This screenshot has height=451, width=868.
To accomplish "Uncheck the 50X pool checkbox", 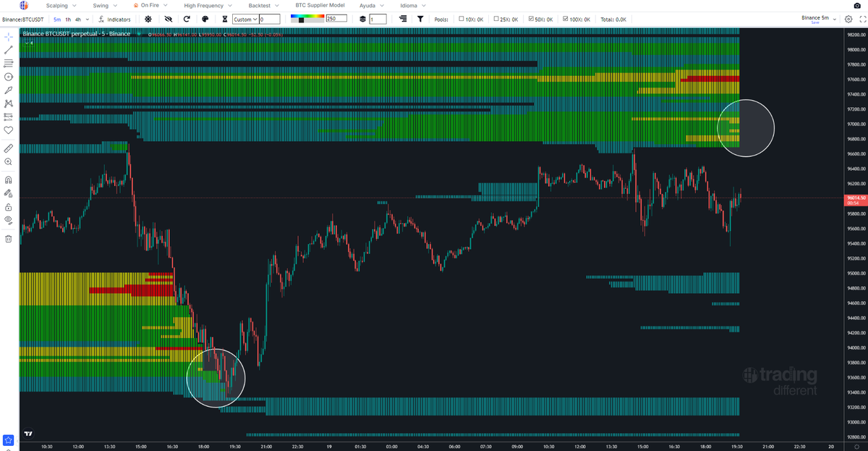I will pos(532,19).
